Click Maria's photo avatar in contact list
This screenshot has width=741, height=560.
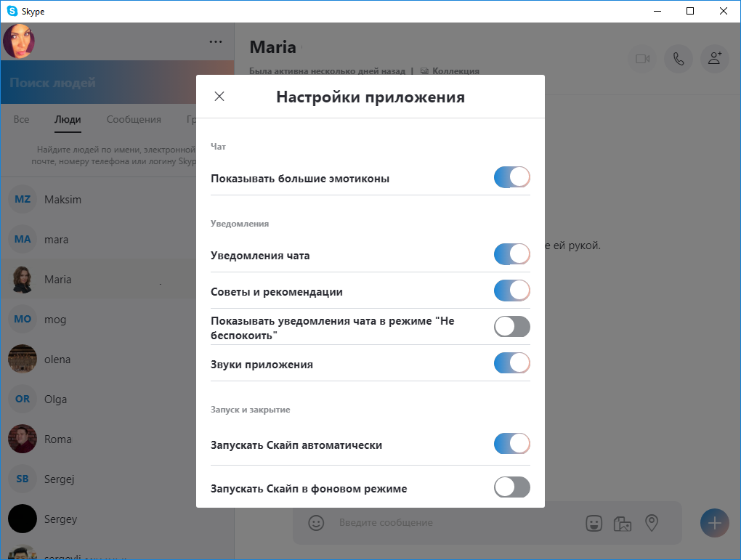coord(23,280)
